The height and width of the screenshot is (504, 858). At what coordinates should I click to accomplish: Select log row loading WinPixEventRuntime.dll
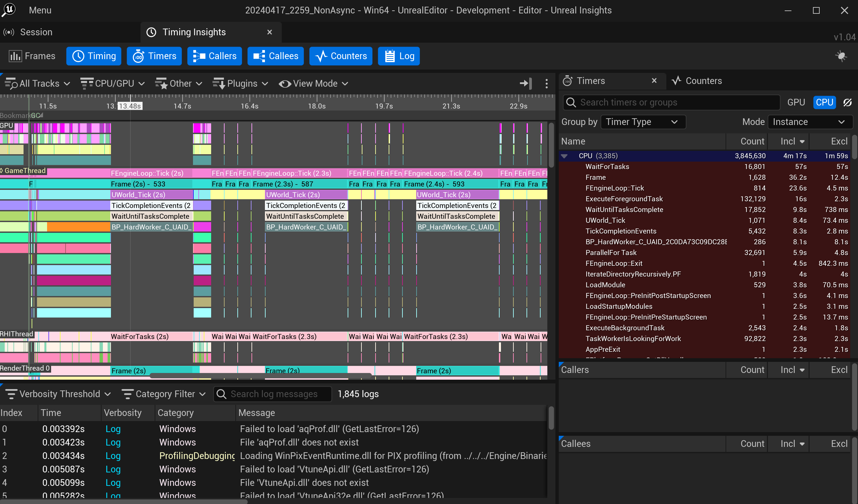(x=274, y=456)
